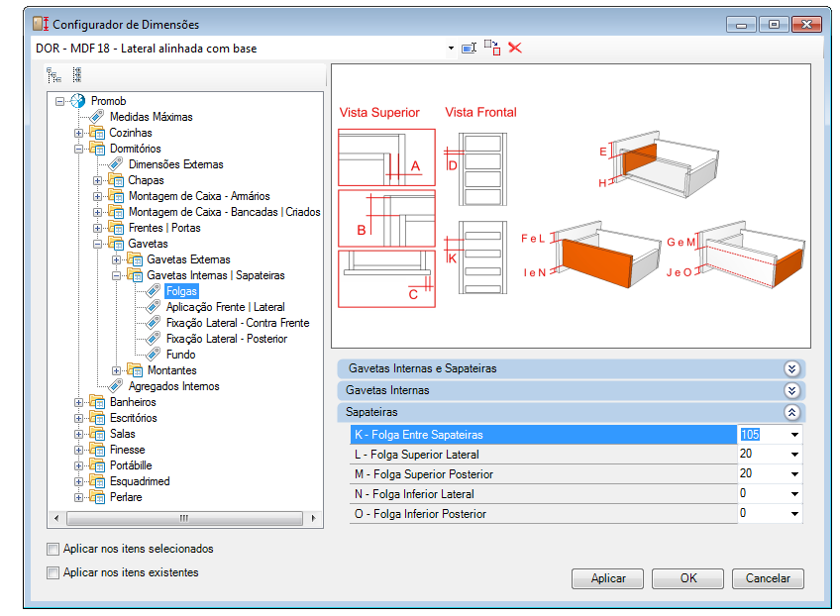Click the Salas folder icon
The height and width of the screenshot is (616, 840).
click(97, 434)
